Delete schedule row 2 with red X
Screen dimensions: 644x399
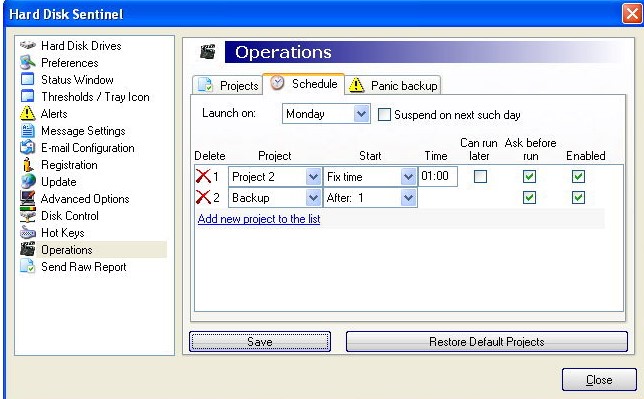[x=203, y=198]
